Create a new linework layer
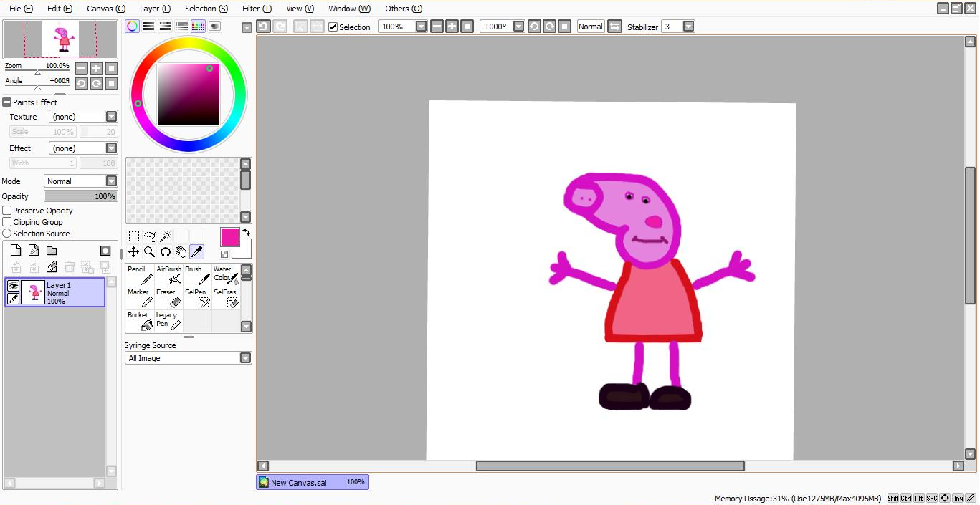This screenshot has width=980, height=505. pyautogui.click(x=34, y=251)
